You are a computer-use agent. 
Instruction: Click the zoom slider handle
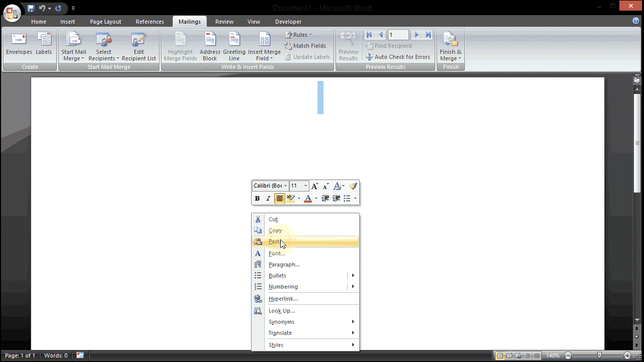point(599,355)
